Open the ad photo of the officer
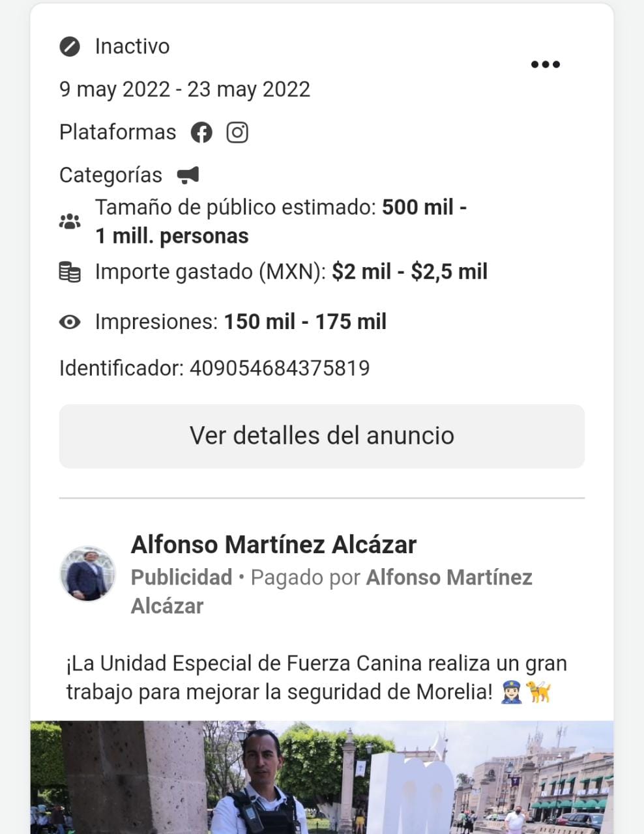644x834 pixels. coord(322,777)
